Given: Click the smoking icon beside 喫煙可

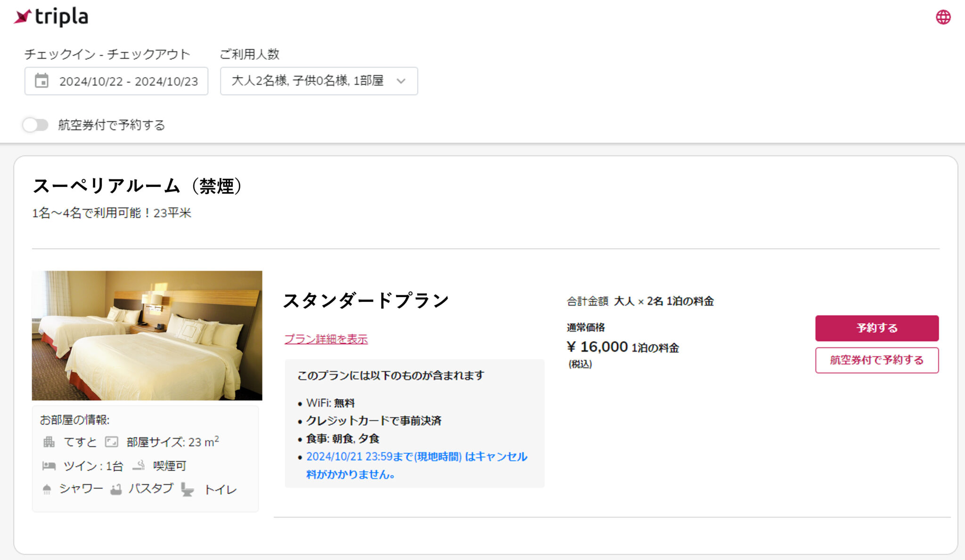Looking at the screenshot, I should pos(139,465).
